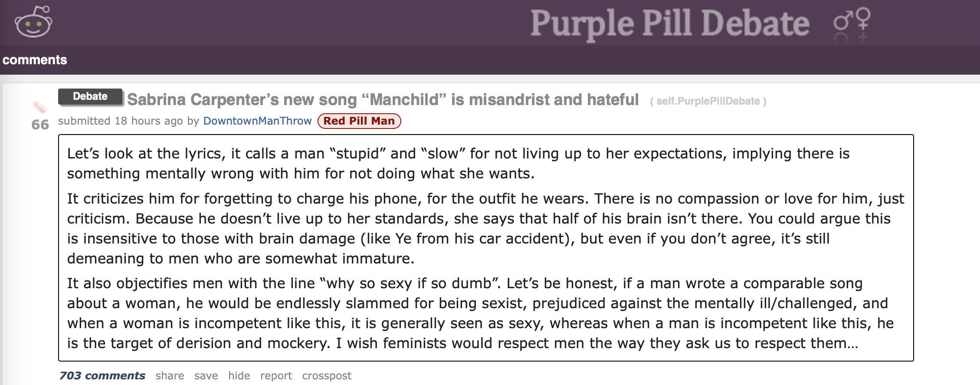The width and height of the screenshot is (980, 385).
Task: Filter by the Debate flair tag
Action: [90, 96]
